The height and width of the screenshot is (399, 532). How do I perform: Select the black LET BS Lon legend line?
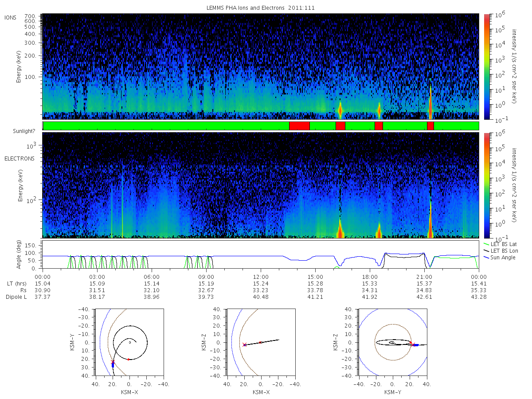(x=487, y=251)
